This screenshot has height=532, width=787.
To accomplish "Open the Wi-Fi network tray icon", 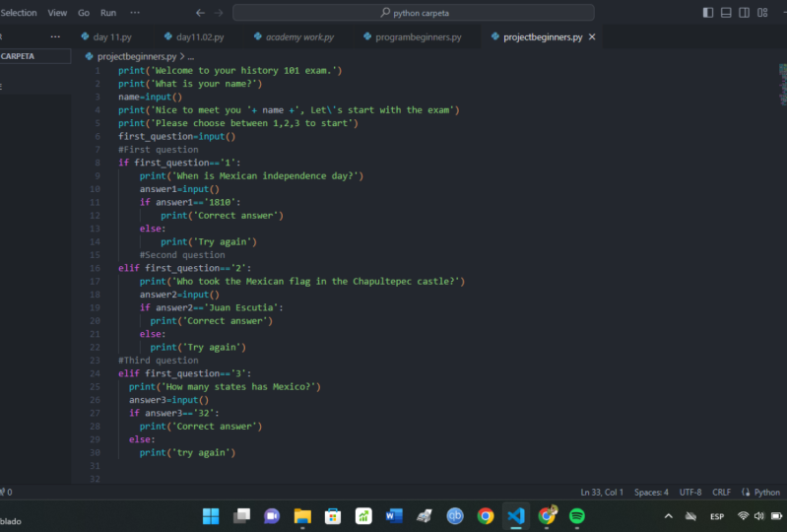I will click(743, 516).
